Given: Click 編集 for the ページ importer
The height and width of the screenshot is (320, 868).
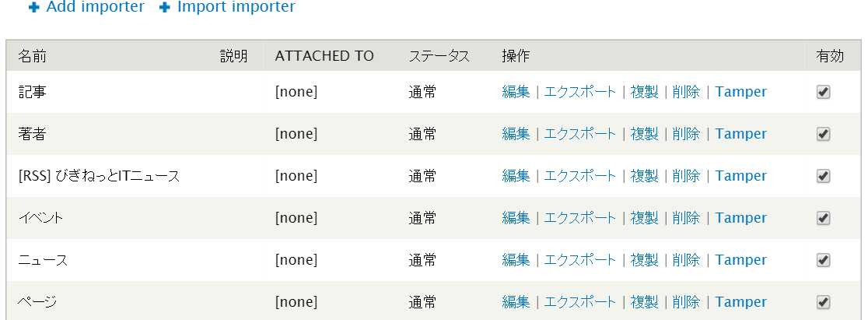Looking at the screenshot, I should tap(516, 302).
